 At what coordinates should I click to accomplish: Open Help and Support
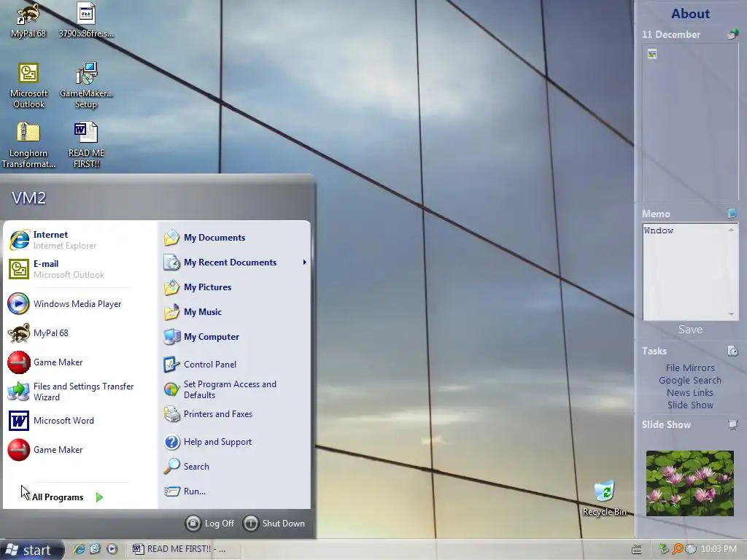click(208, 442)
